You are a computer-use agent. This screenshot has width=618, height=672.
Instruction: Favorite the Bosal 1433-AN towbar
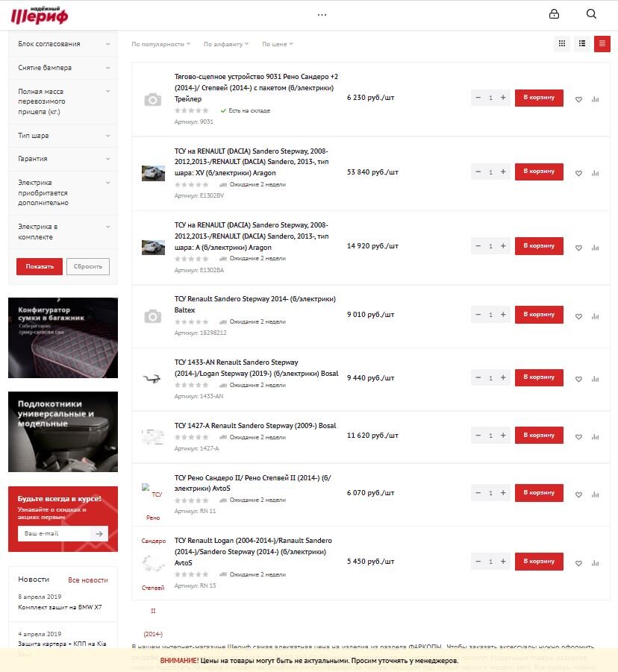pos(578,380)
